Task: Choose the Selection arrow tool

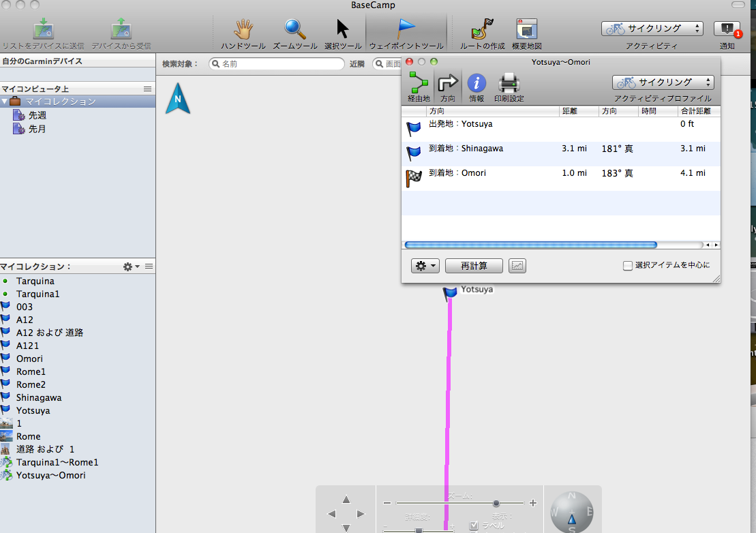Action: pos(342,29)
